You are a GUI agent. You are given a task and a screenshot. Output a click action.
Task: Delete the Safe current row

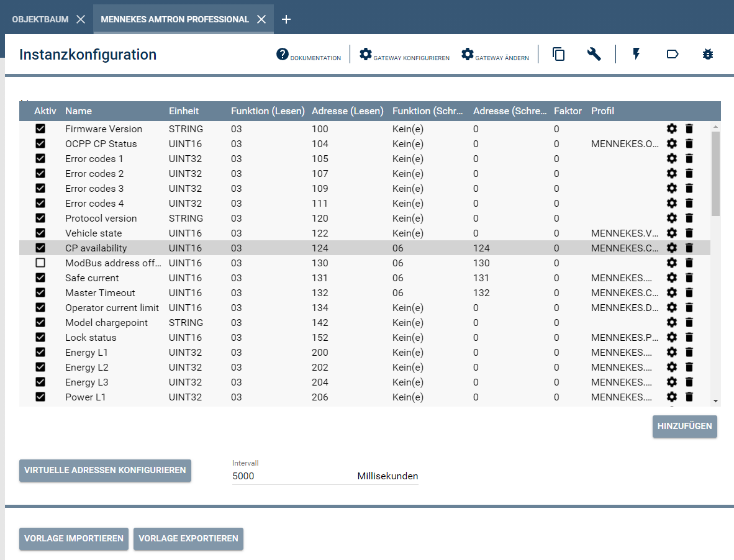click(x=689, y=278)
